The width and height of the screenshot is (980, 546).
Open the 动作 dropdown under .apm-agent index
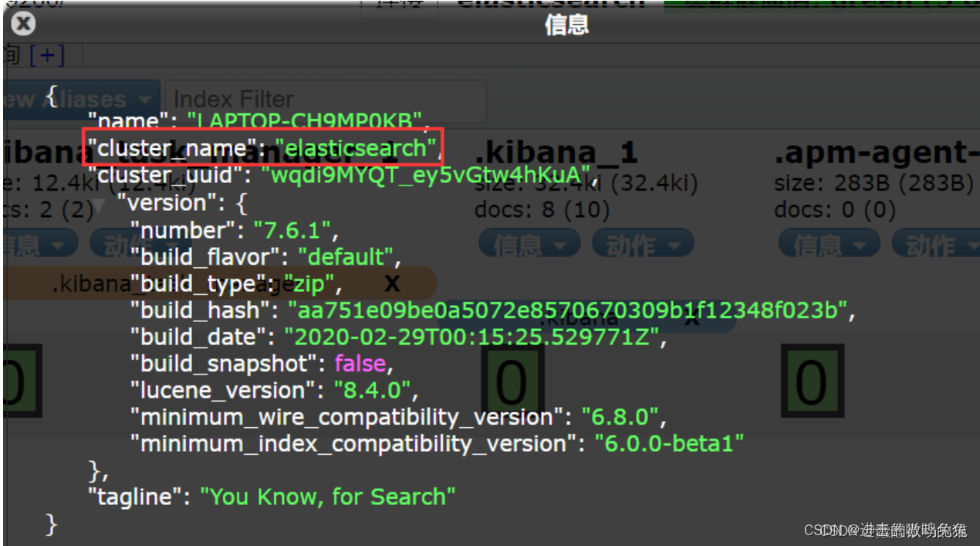(936, 245)
